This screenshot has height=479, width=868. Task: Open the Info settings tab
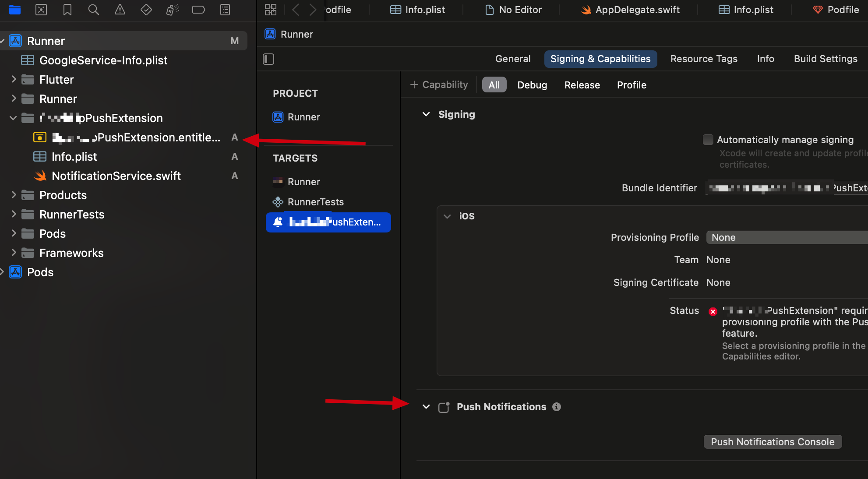point(766,59)
